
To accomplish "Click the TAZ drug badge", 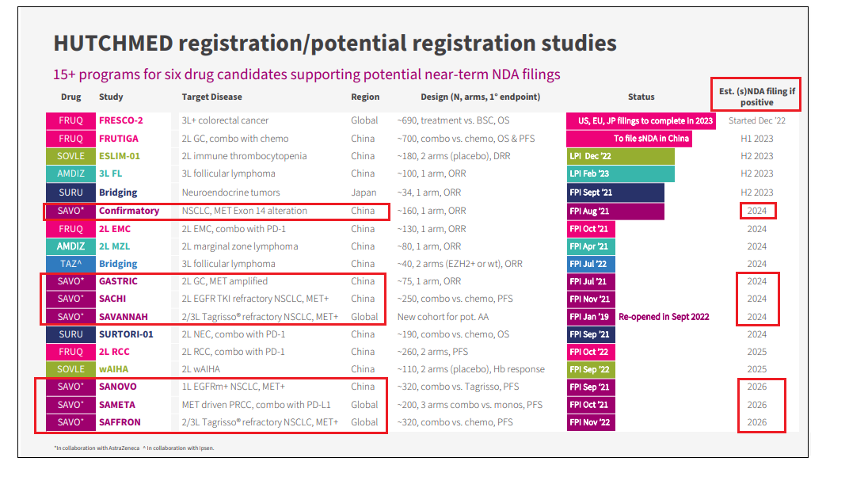I will [70, 264].
